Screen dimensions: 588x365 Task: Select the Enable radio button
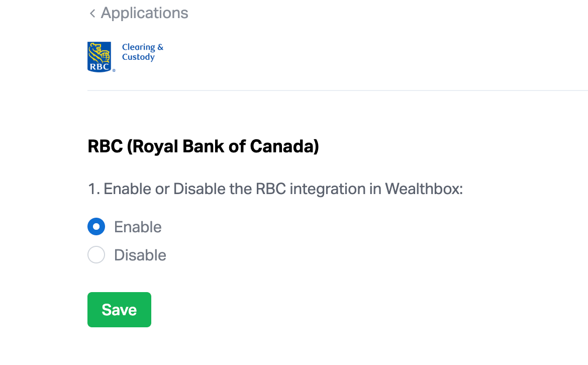[x=96, y=227]
